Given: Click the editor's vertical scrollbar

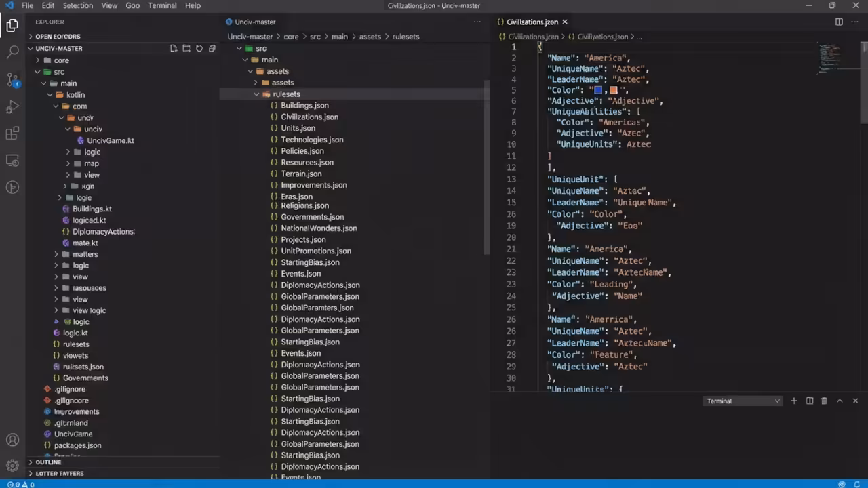Looking at the screenshot, I should pyautogui.click(x=864, y=83).
